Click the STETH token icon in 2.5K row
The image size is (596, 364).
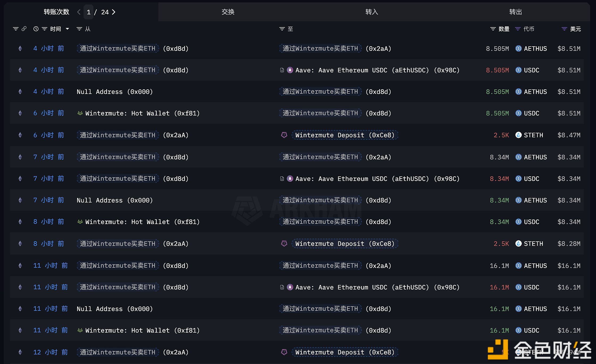[x=518, y=135]
